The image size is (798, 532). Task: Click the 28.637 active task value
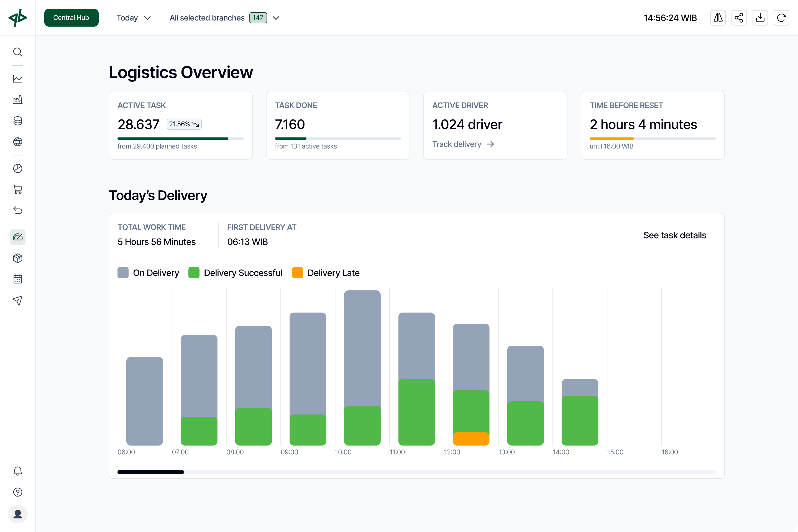click(x=139, y=124)
